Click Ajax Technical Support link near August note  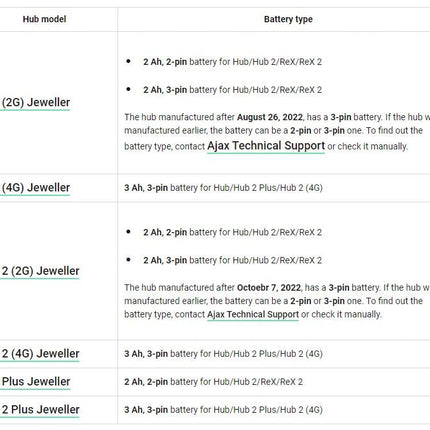pos(266,146)
